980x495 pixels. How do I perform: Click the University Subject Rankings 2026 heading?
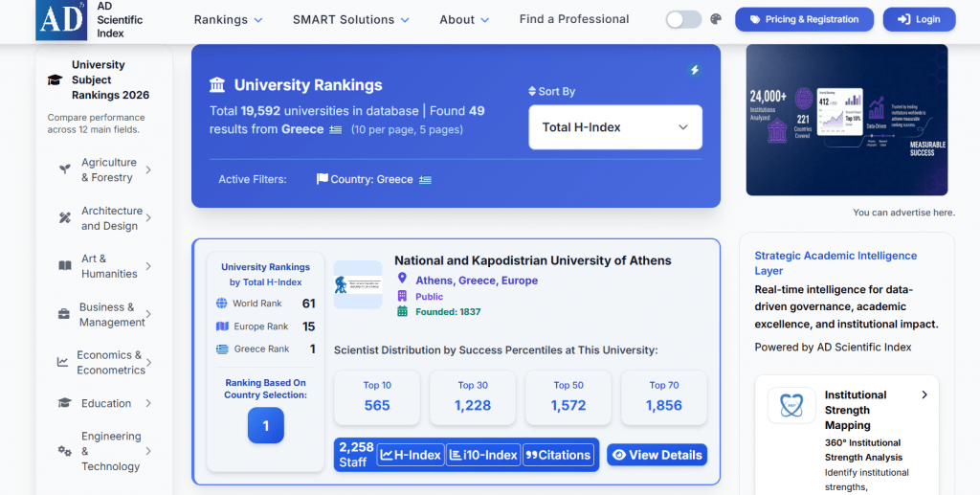tap(110, 80)
